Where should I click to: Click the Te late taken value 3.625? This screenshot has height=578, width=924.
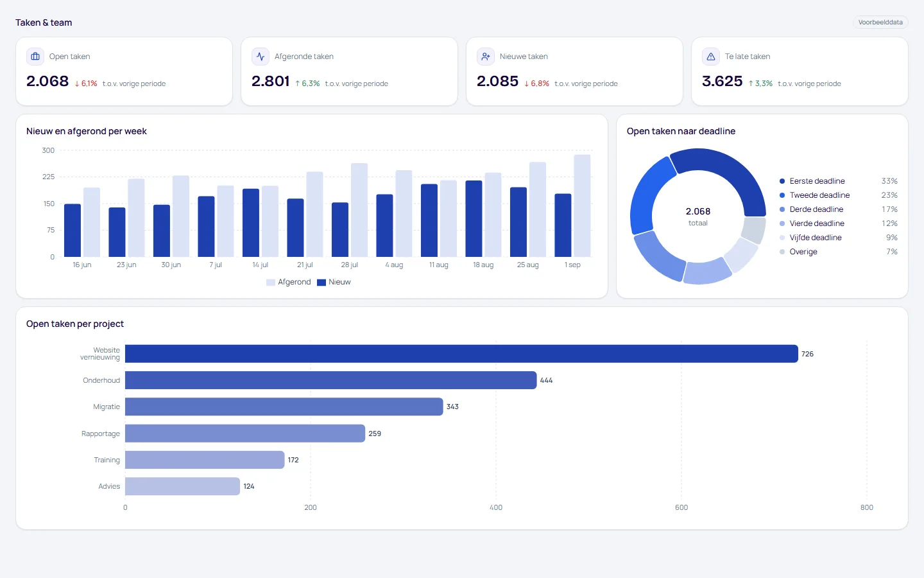[x=723, y=82]
